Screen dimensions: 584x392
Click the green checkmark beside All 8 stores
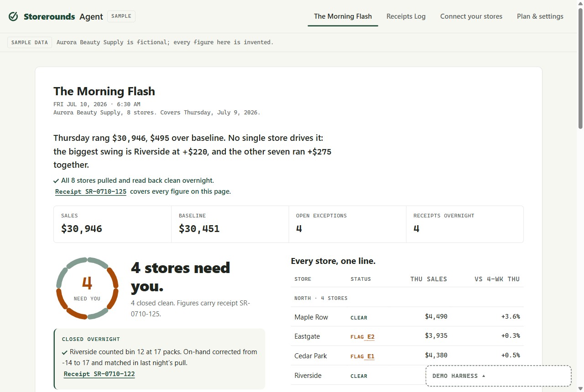(56, 181)
